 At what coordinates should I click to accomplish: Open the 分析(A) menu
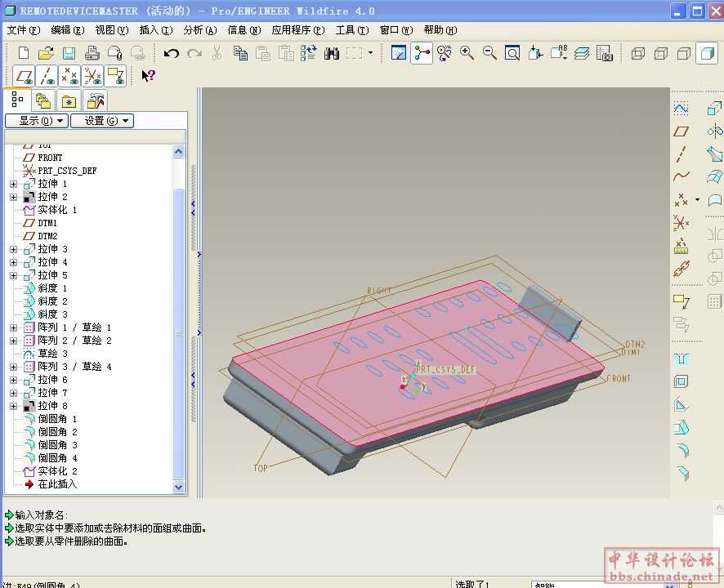pyautogui.click(x=200, y=30)
